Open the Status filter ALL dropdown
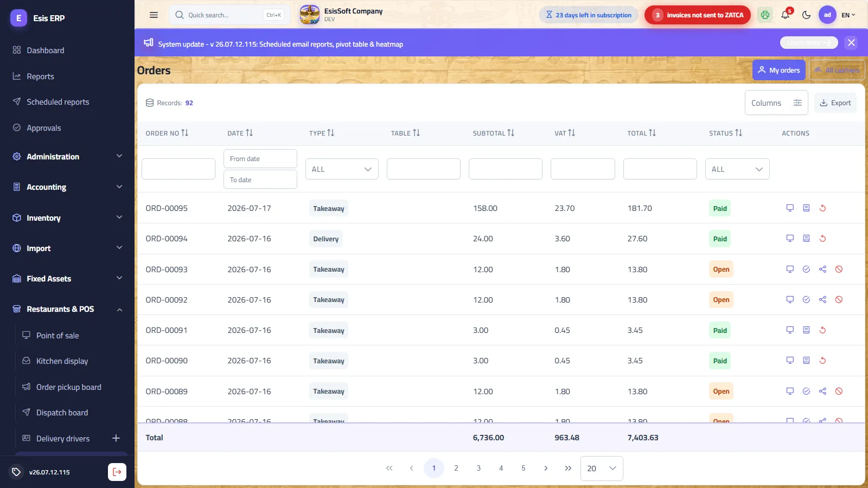The width and height of the screenshot is (868, 488). pyautogui.click(x=737, y=169)
